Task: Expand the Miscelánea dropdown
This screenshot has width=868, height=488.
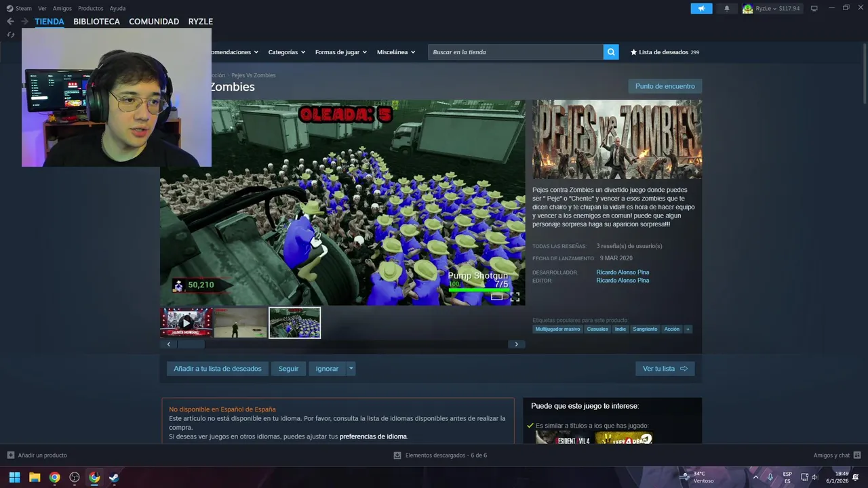Action: point(396,52)
